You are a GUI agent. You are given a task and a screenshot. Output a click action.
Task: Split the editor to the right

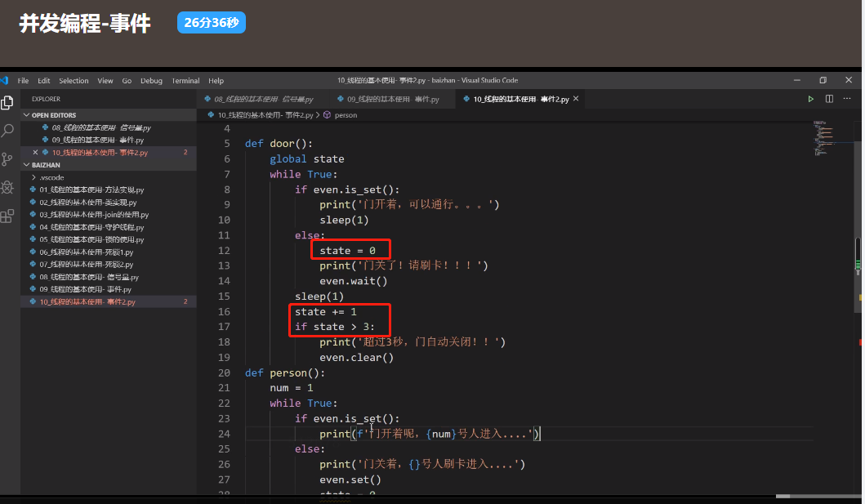click(829, 99)
